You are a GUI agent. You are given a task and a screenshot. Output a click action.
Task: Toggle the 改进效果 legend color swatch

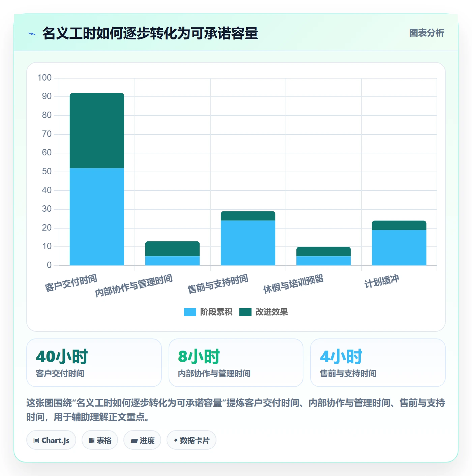pyautogui.click(x=245, y=312)
